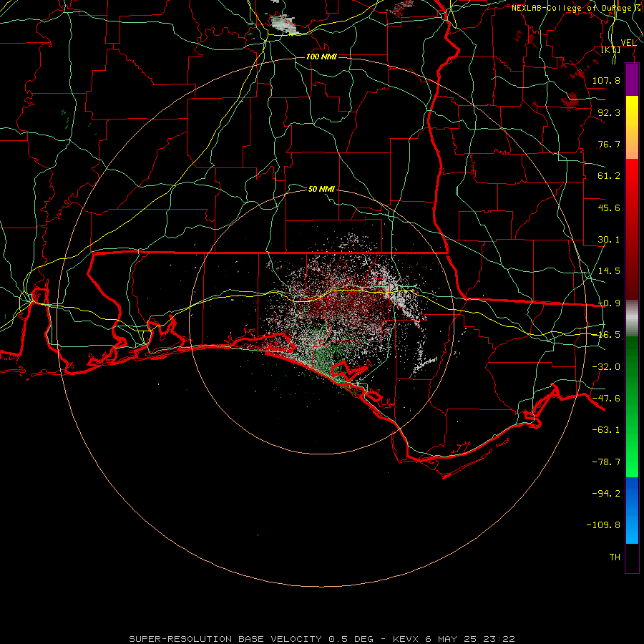Click the 92.3 velocity scale value
Screen dimensions: 644x644
click(x=609, y=112)
